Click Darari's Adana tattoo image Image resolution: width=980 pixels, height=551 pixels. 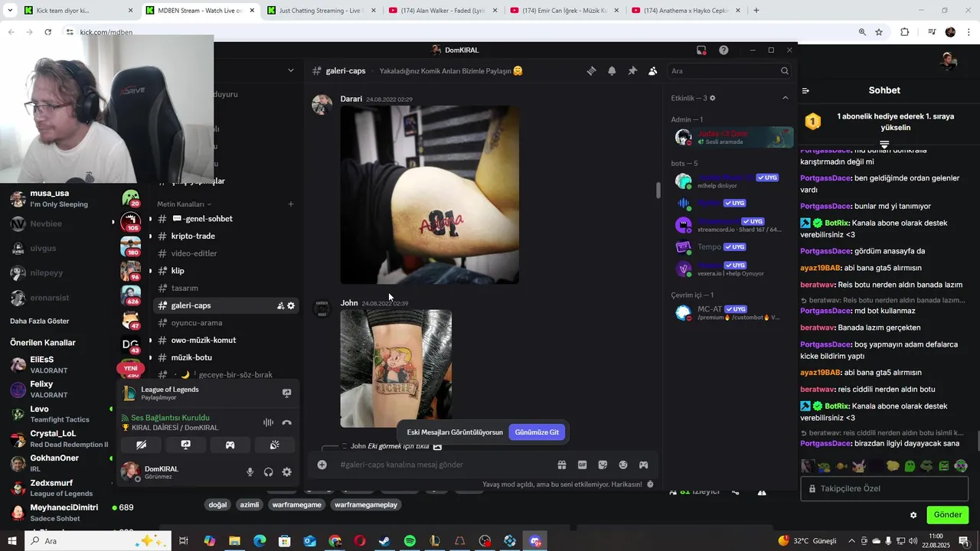pyautogui.click(x=430, y=195)
